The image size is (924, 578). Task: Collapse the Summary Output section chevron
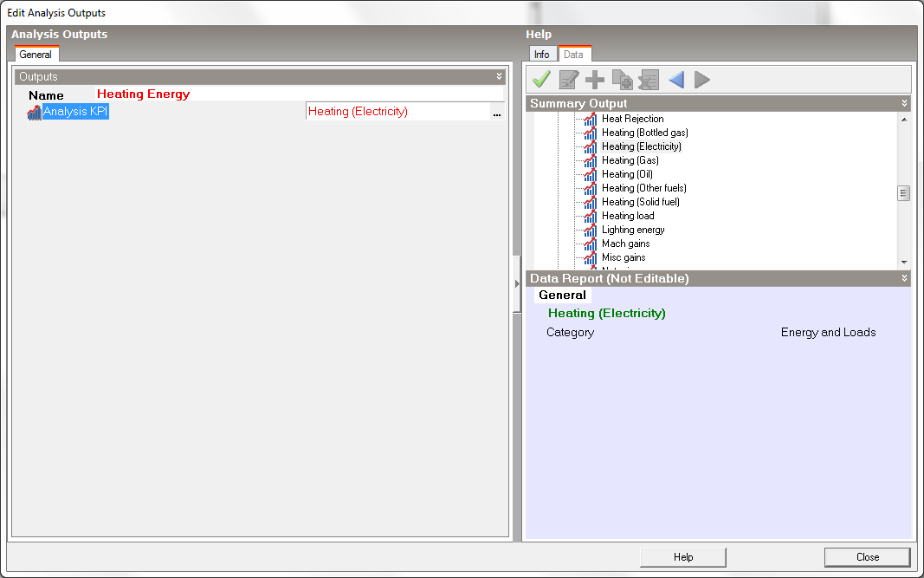tap(904, 104)
